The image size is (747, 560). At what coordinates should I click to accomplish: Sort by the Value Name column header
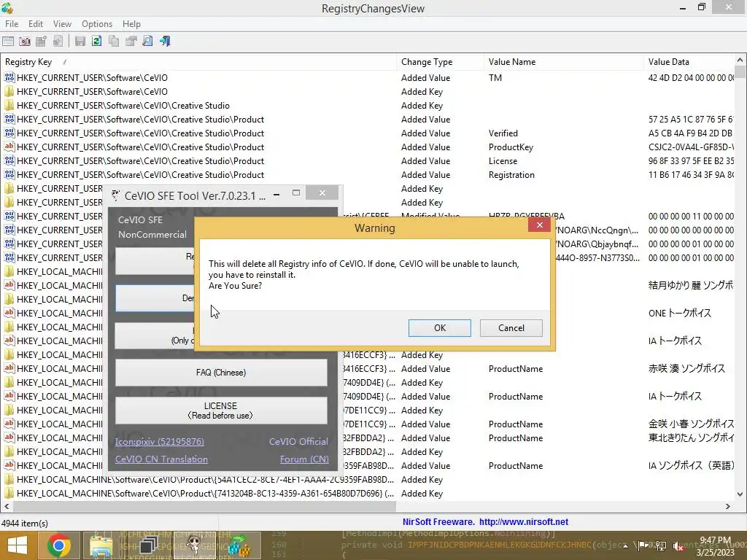coord(564,62)
